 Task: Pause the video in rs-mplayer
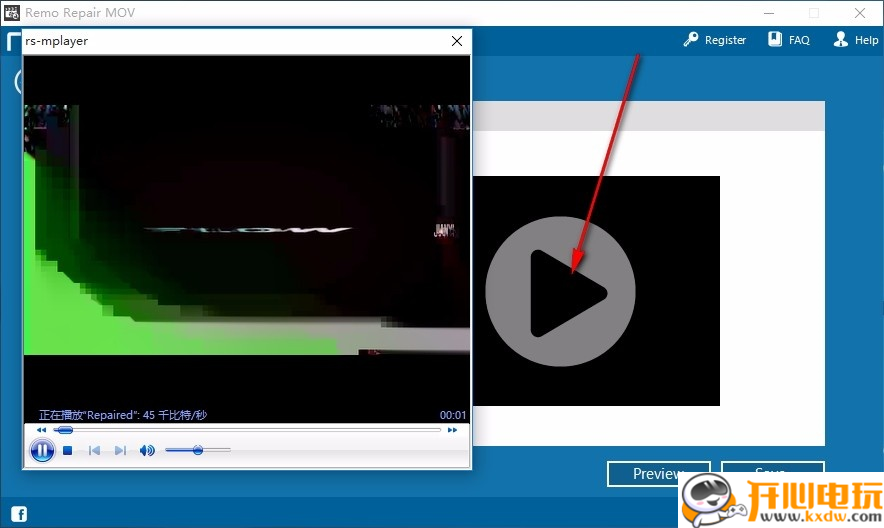tap(42, 451)
